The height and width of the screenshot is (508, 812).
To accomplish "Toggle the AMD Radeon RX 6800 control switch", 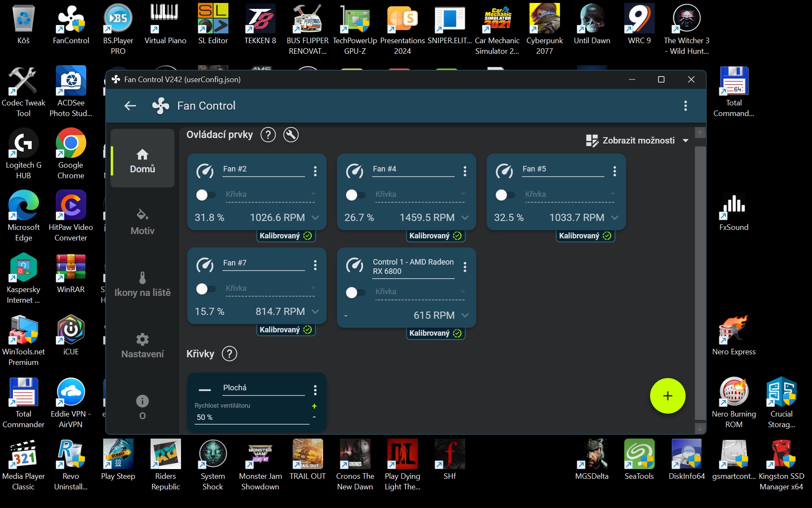I will pos(355,292).
